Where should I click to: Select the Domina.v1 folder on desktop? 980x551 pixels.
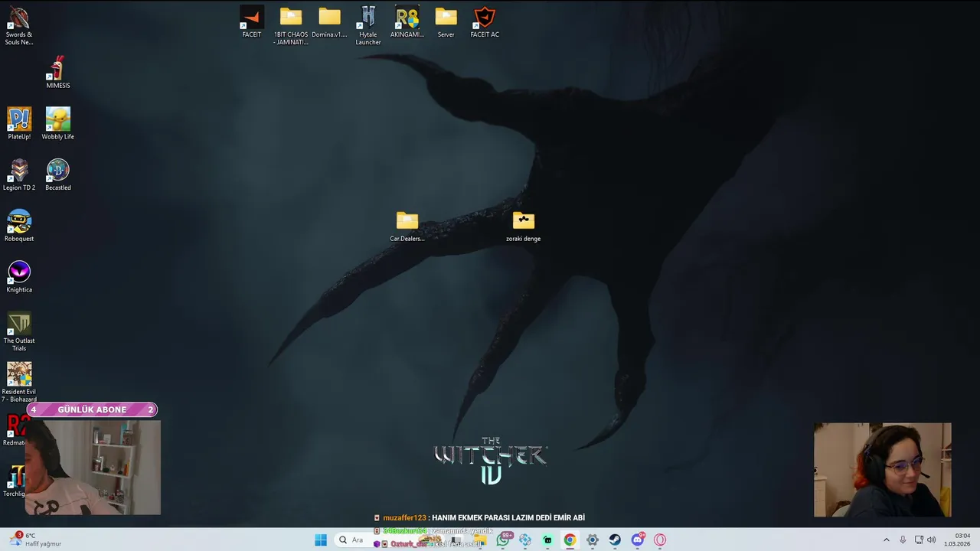tap(329, 22)
